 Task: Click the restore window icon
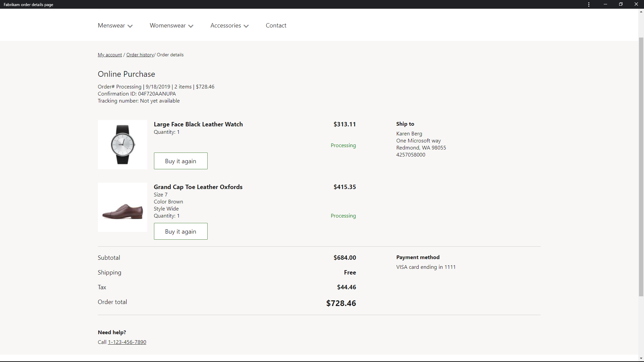pyautogui.click(x=621, y=4)
